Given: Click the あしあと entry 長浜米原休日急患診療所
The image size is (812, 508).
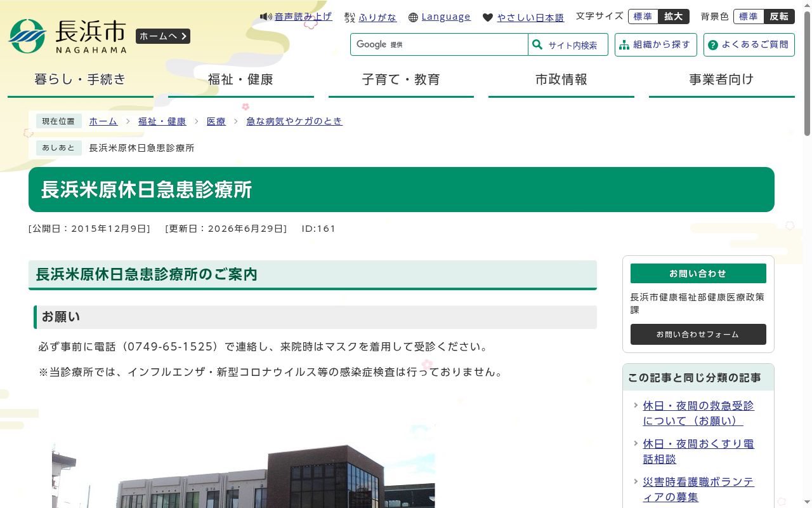Looking at the screenshot, I should 141,148.
